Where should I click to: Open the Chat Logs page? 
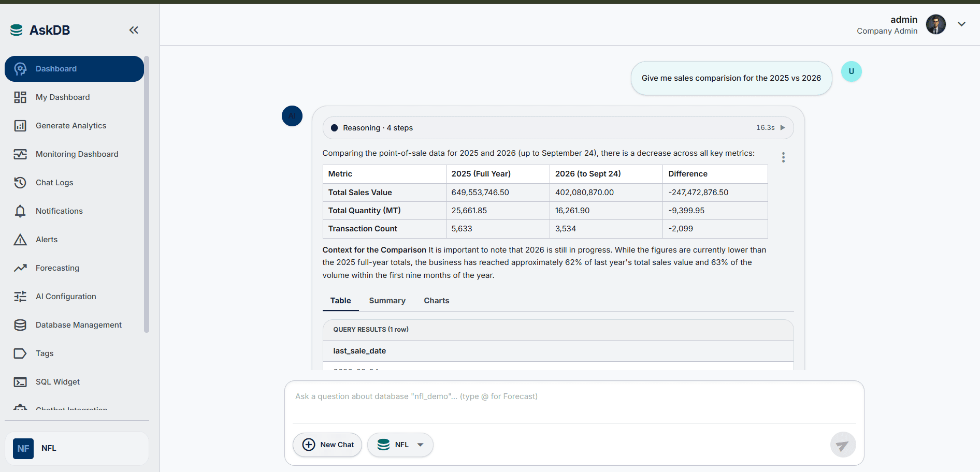pos(74,183)
